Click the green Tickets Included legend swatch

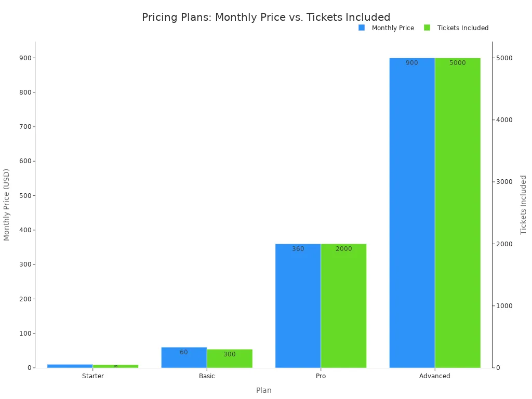427,28
